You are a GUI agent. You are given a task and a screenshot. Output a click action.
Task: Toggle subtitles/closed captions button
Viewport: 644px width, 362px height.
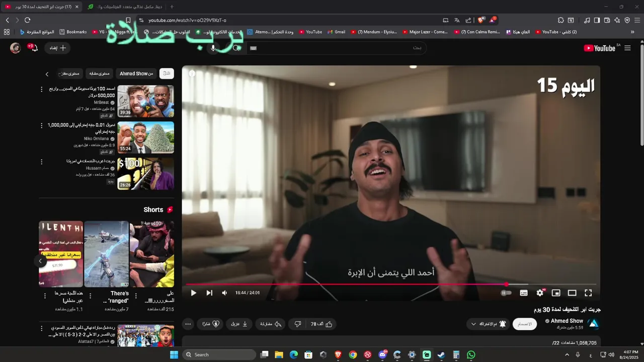(x=524, y=293)
